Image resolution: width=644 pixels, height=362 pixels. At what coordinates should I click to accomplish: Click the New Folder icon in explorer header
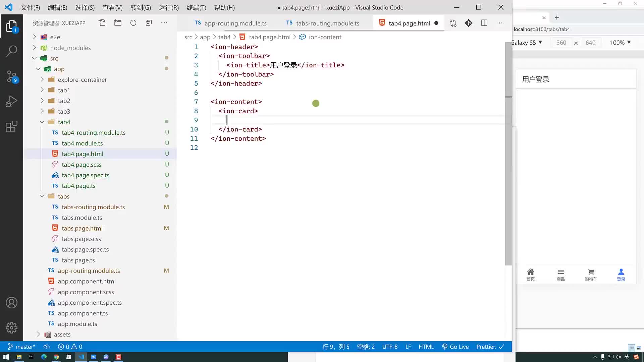[x=118, y=23]
